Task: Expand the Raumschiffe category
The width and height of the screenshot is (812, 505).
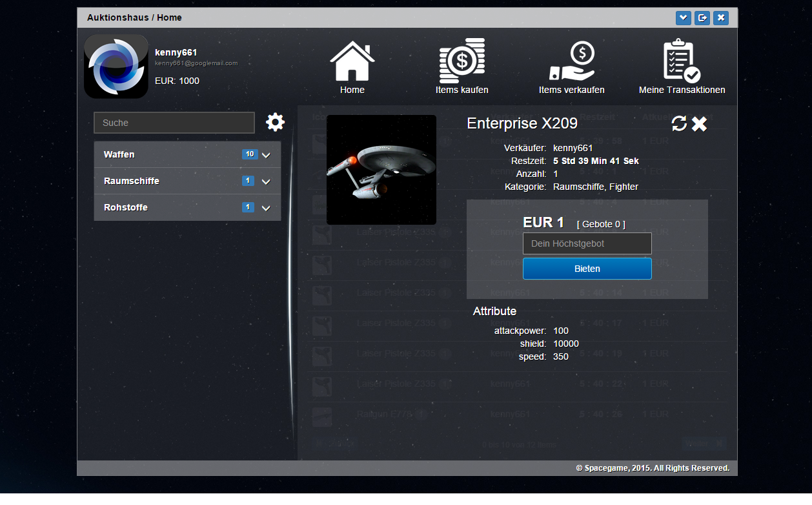Action: [x=187, y=181]
